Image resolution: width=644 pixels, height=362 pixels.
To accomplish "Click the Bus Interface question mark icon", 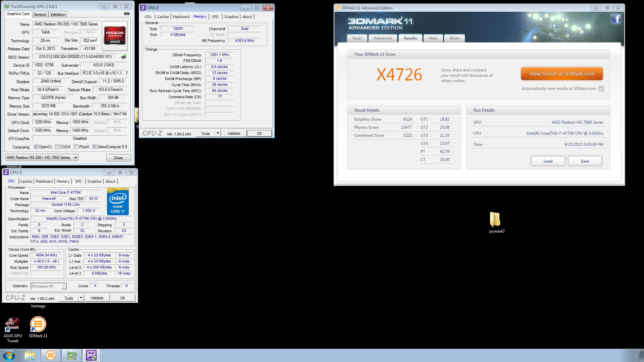I will pos(126,73).
